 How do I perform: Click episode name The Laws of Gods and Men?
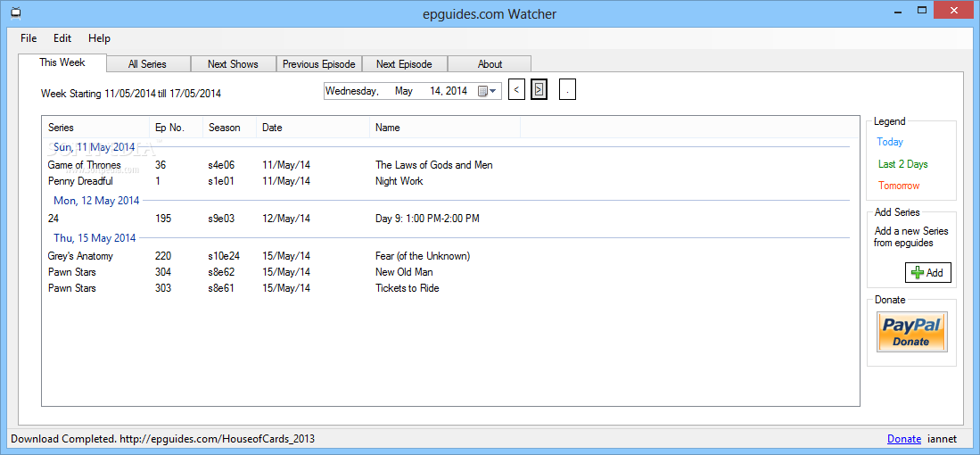pos(433,165)
